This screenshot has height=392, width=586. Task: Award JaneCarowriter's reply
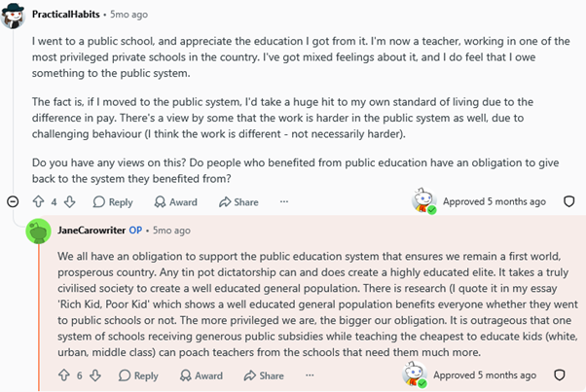201,375
